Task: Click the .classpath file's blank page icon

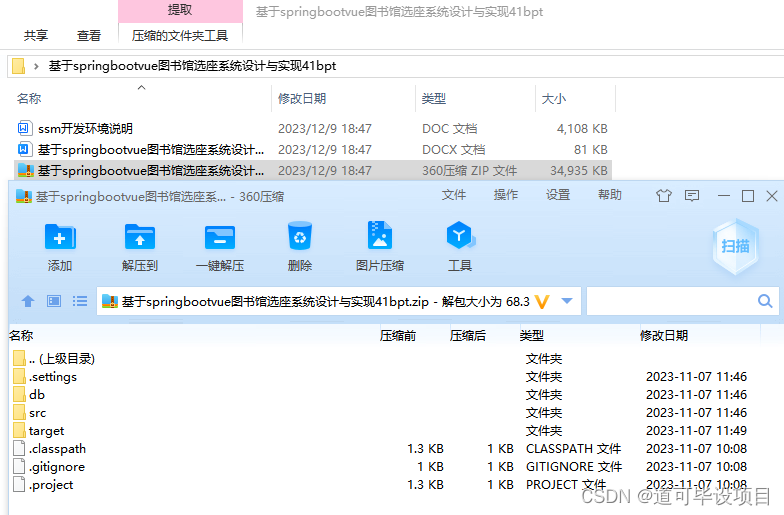Action: click(19, 448)
